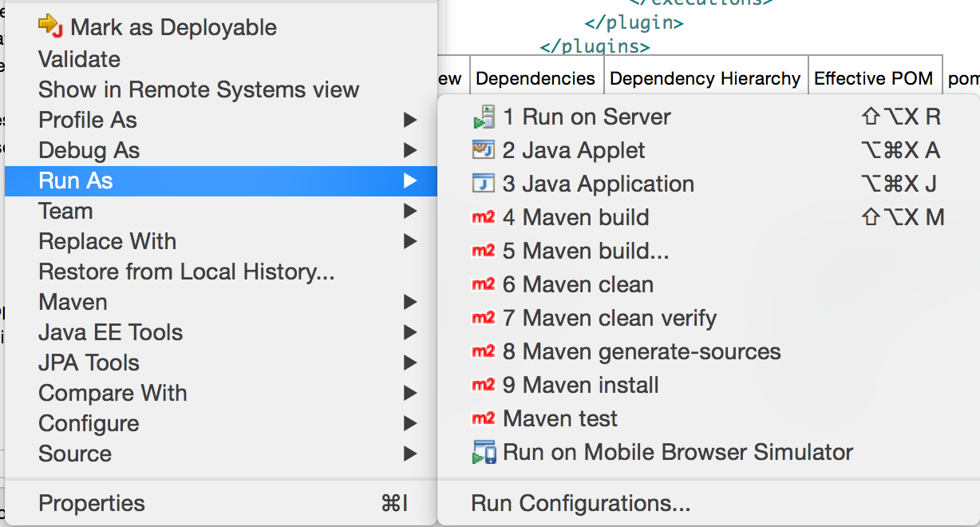980x527 pixels.
Task: Switch to the Dependency Hierarchy tab
Action: click(x=705, y=78)
